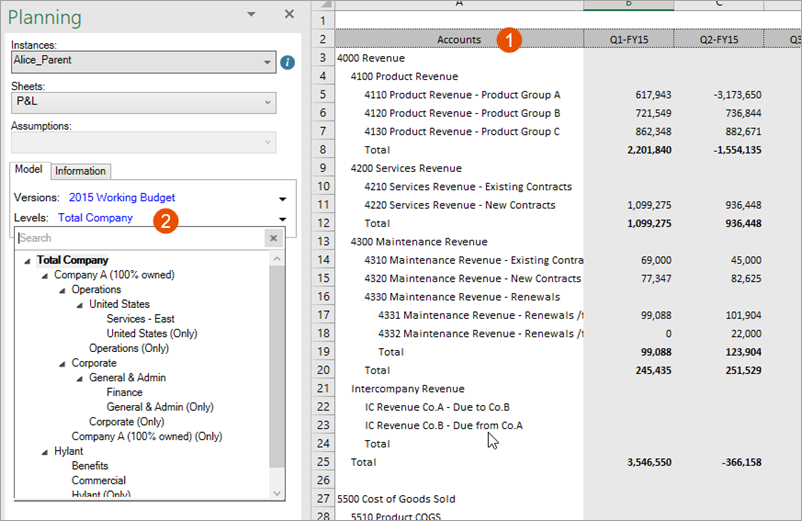Select Finance level
The width and height of the screenshot is (802, 521).
124,392
